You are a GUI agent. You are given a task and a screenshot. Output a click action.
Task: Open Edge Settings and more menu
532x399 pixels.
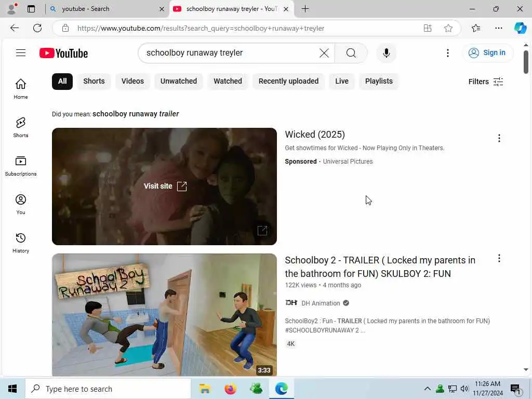click(x=498, y=28)
